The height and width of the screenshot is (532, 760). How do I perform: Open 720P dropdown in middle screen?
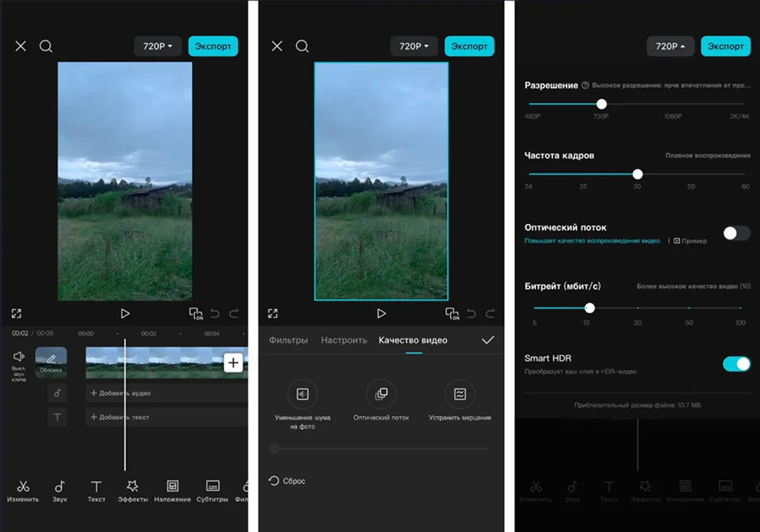point(414,46)
